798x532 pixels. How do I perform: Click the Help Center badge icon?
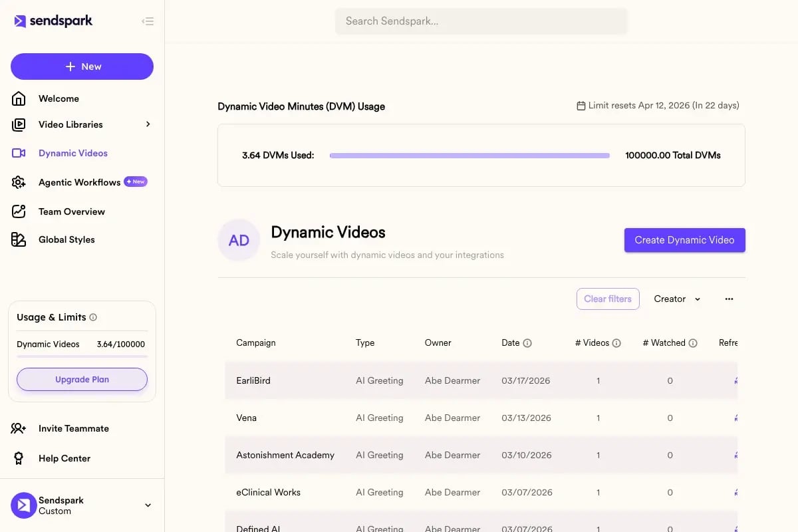19,458
